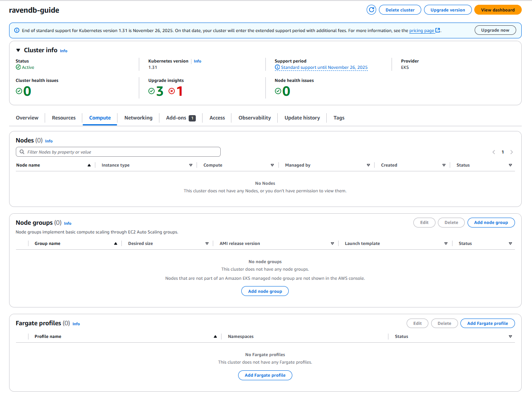532x404 pixels.
Task: Click the Fargate profiles Delete button
Action: 445,323
